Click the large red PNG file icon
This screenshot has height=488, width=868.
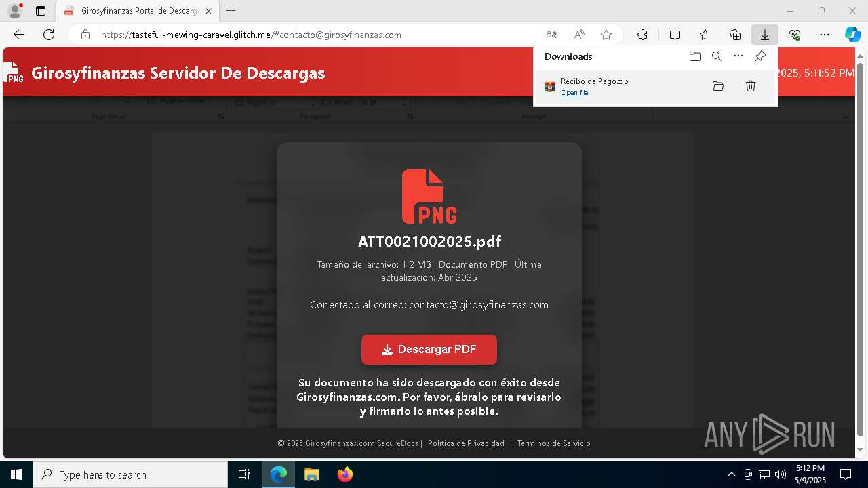429,197
